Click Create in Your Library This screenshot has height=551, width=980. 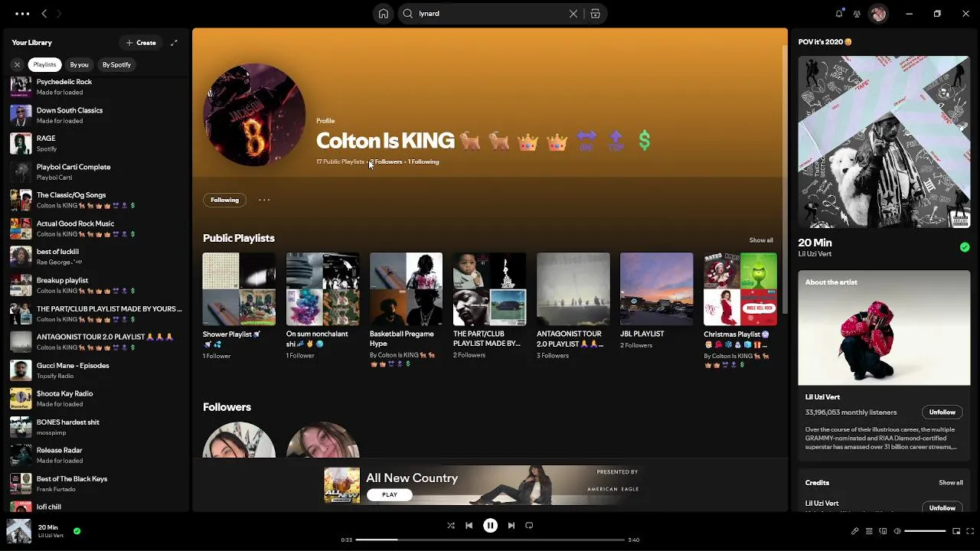point(141,43)
